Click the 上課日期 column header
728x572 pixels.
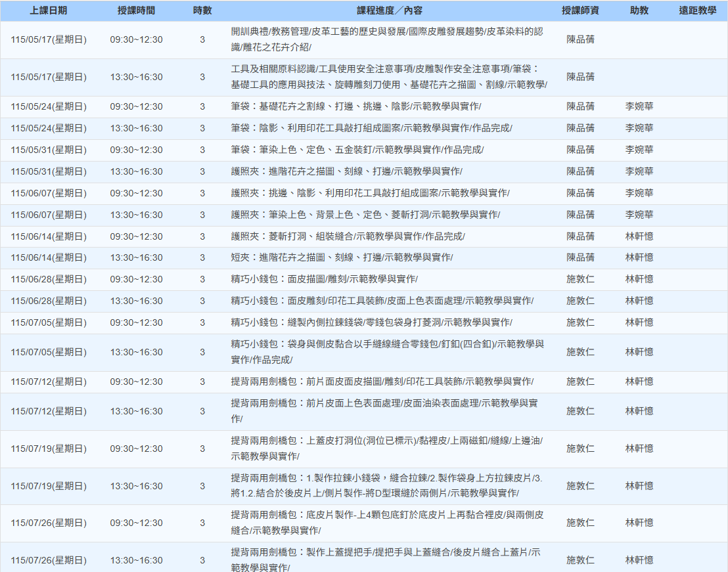click(x=49, y=11)
